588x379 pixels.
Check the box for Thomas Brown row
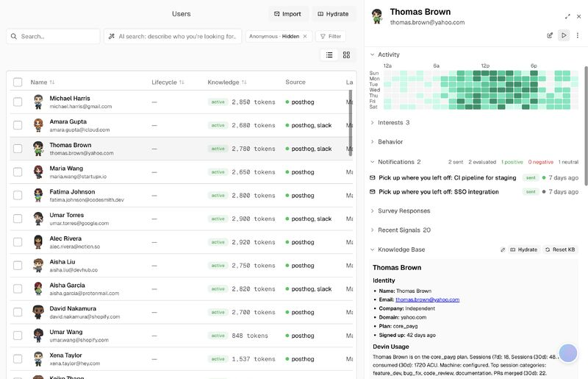click(18, 149)
